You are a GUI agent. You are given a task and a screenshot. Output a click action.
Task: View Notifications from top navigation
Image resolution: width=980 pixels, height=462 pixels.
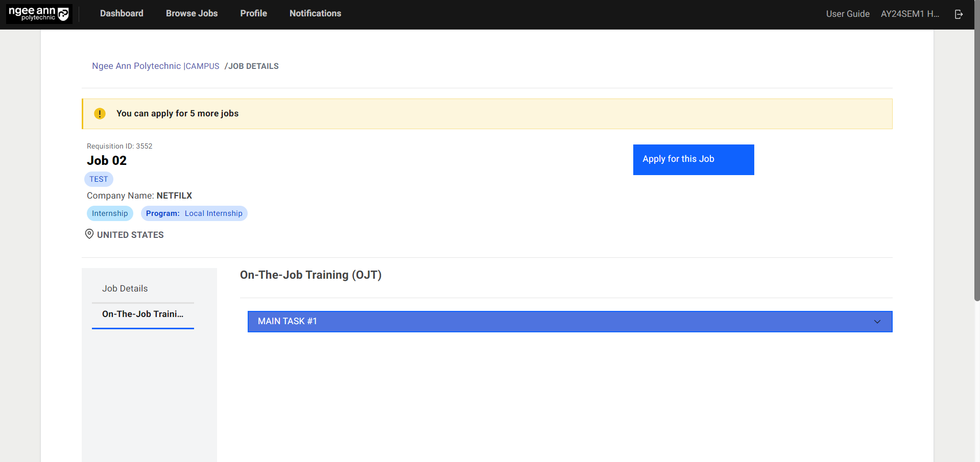315,14
